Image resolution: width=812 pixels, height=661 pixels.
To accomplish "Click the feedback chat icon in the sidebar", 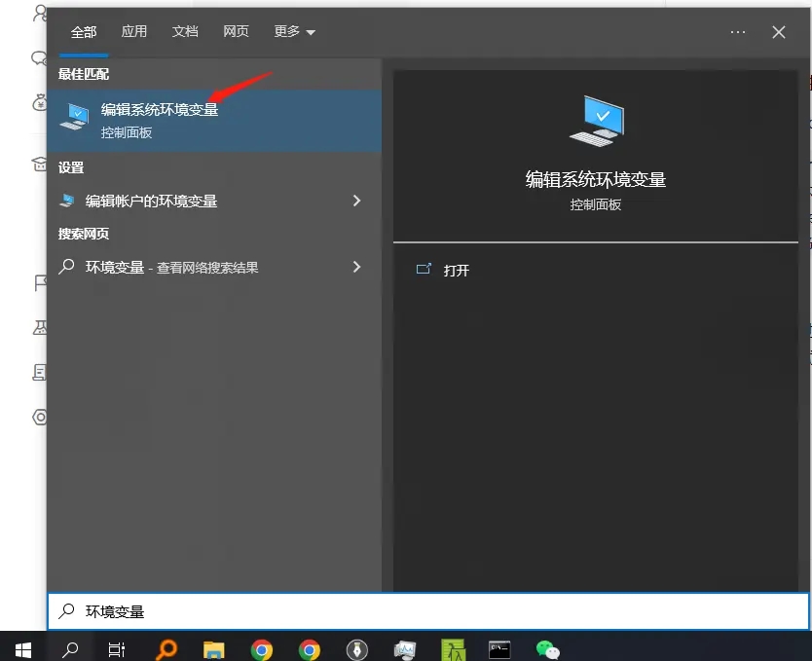I will [39, 58].
